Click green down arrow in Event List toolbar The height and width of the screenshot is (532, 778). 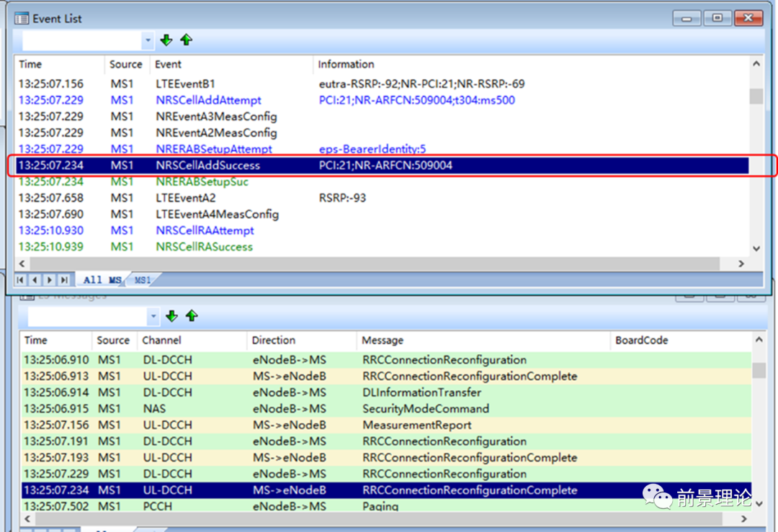click(166, 40)
